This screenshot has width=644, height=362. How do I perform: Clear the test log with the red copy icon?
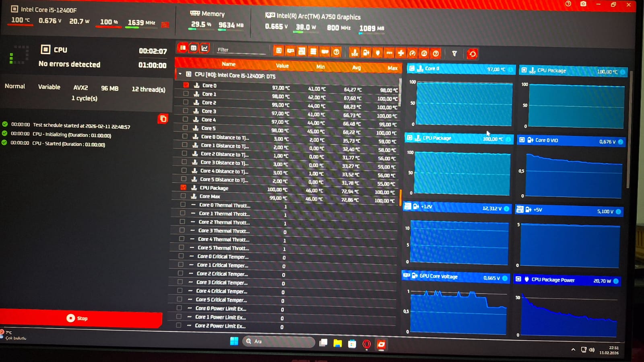(163, 119)
